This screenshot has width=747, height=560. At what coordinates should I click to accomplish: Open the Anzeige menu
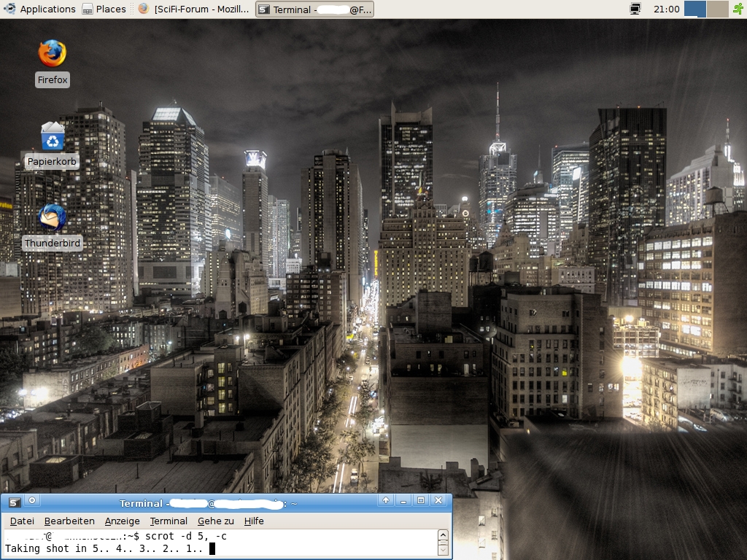coord(122,521)
